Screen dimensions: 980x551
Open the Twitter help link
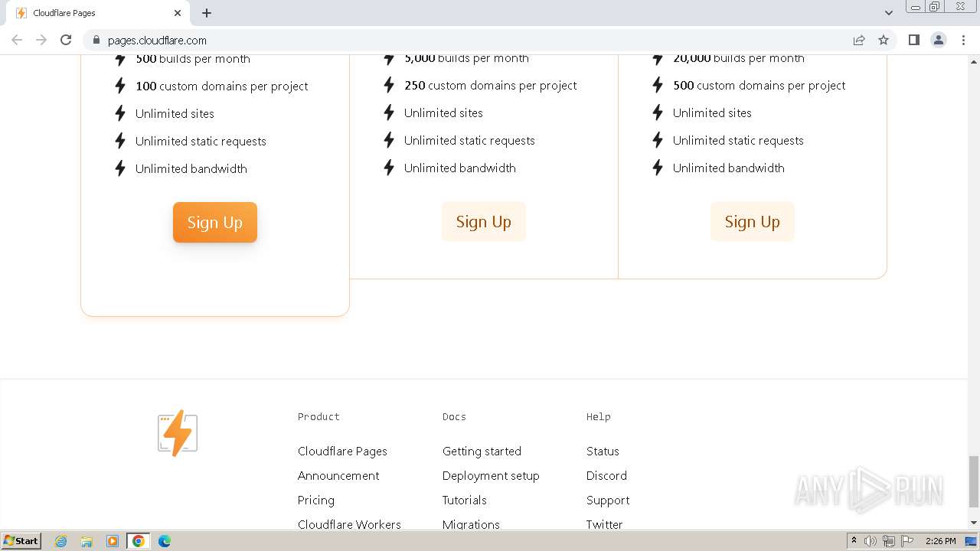point(605,524)
